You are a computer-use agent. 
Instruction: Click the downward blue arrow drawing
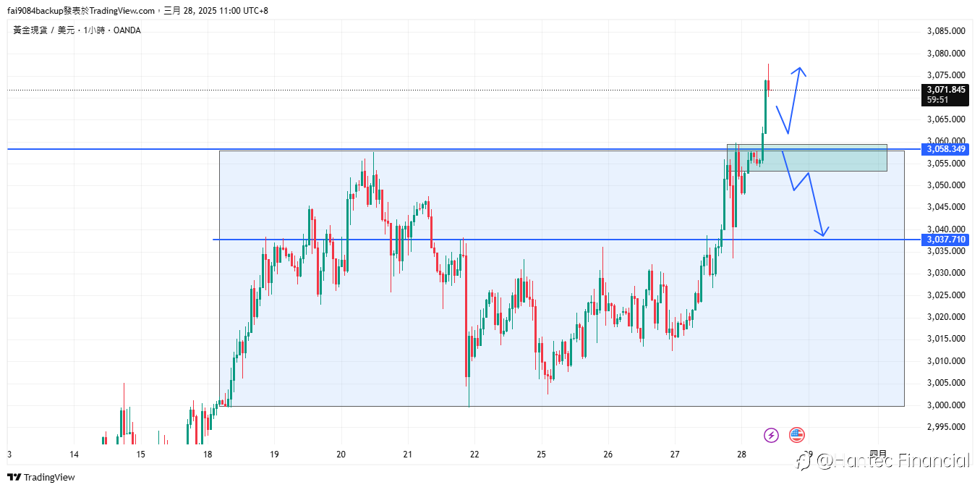tap(805, 193)
